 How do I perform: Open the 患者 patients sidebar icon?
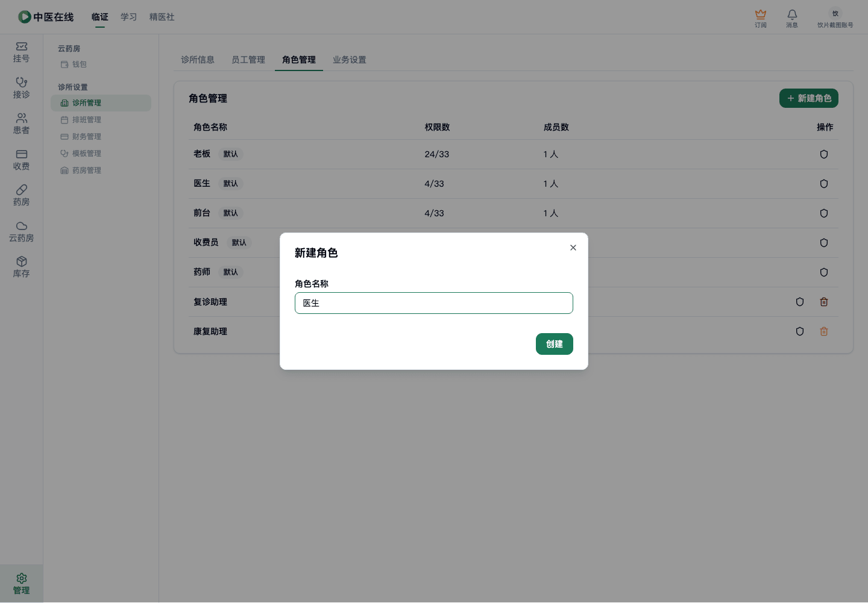(x=21, y=124)
